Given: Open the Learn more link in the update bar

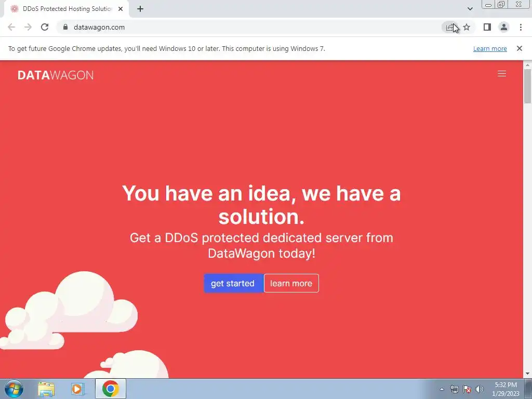Looking at the screenshot, I should 490,48.
